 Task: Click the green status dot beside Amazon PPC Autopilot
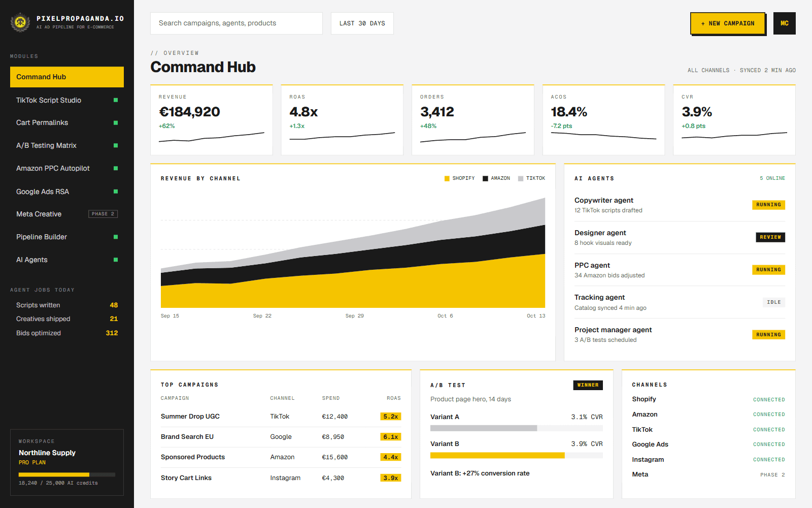pyautogui.click(x=116, y=168)
